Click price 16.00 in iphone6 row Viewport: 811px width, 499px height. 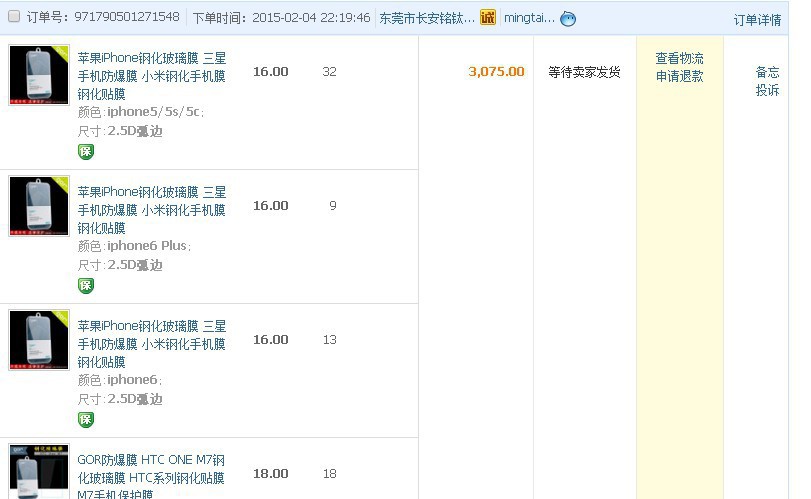pyautogui.click(x=271, y=339)
